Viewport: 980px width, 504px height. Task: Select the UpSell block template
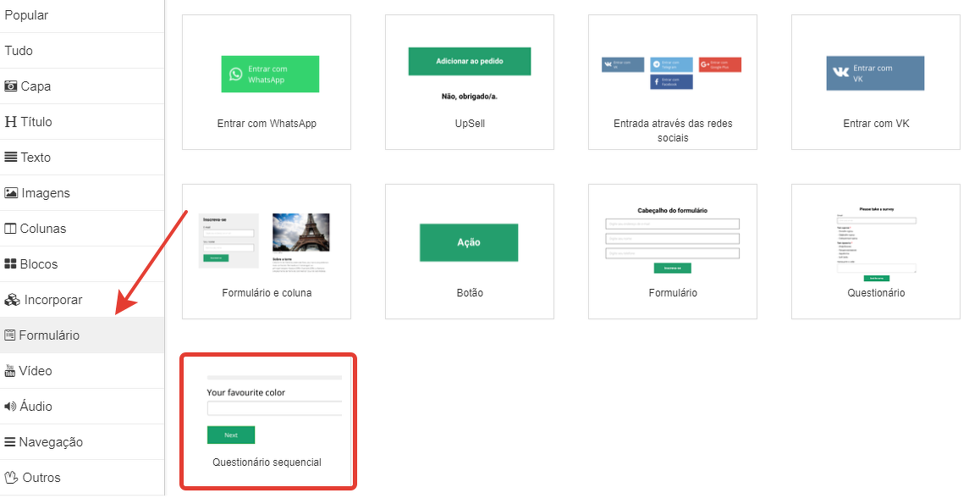tap(470, 82)
